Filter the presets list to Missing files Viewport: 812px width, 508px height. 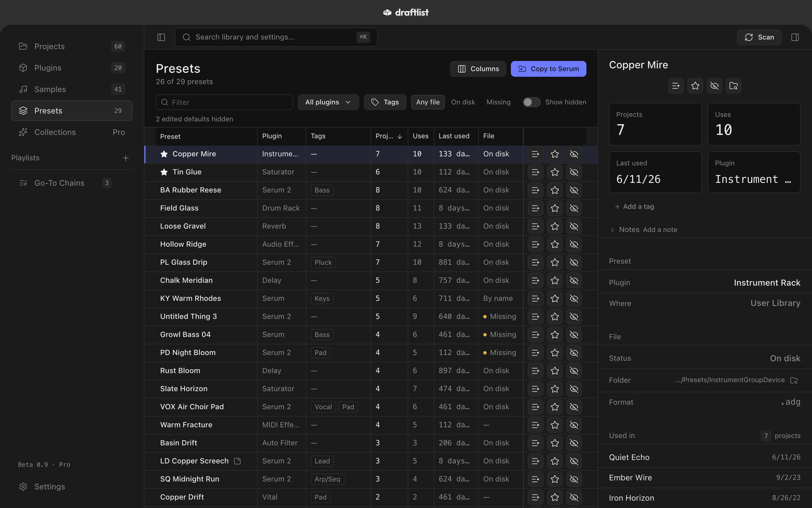coord(498,102)
